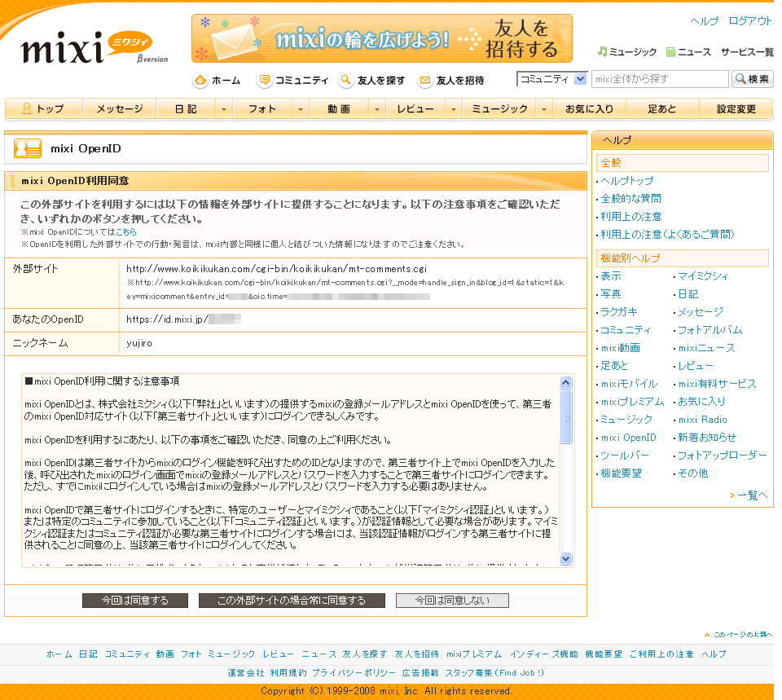Click the 一覧へ link in help sidebar
The width and height of the screenshot is (782, 700).
click(752, 495)
